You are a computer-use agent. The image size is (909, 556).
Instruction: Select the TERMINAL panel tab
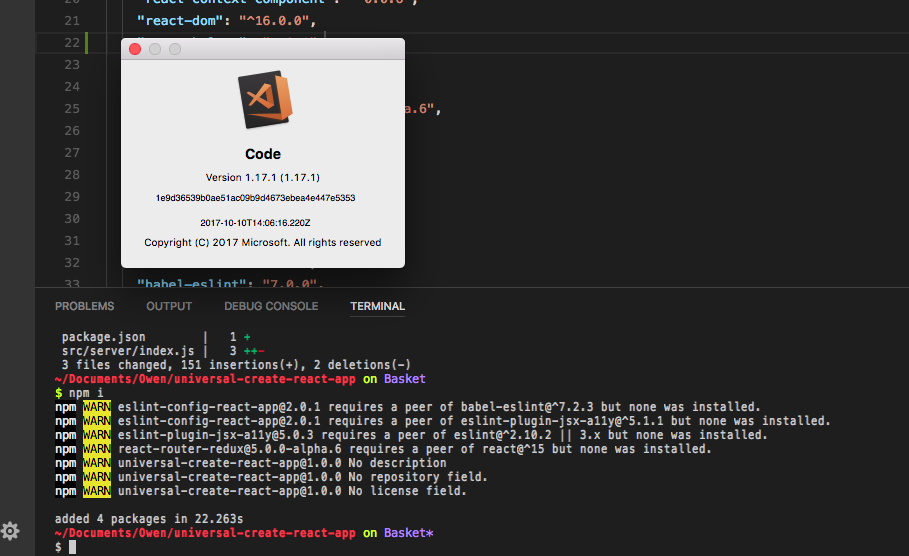[x=377, y=306]
